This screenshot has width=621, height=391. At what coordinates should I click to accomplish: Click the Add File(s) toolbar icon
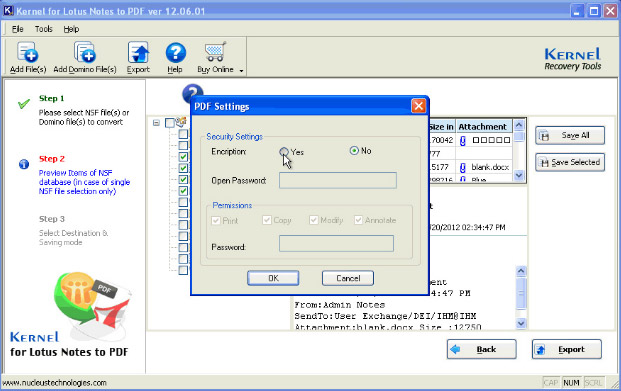(28, 52)
